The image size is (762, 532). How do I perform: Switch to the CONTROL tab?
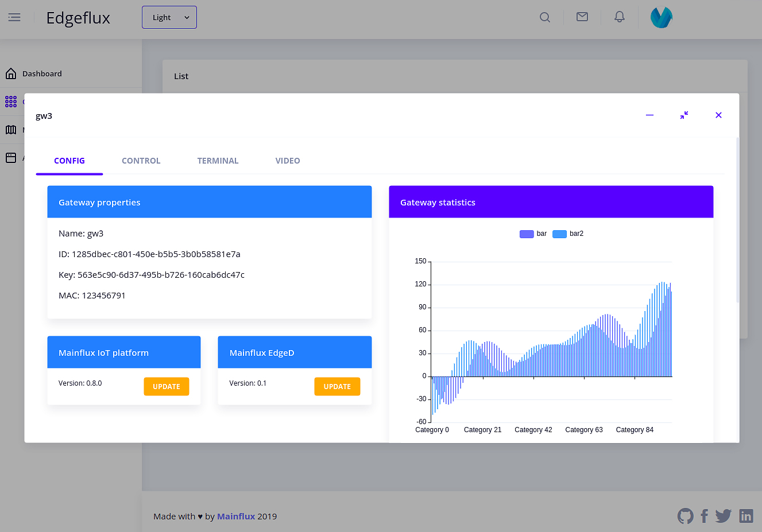click(141, 161)
